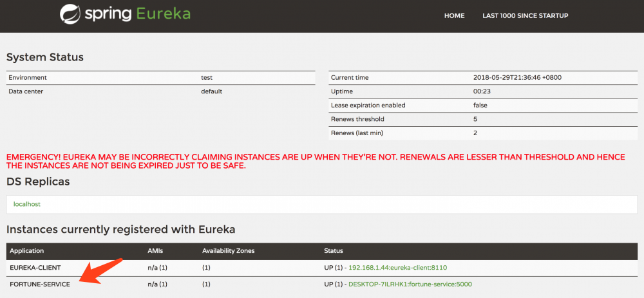644x298 pixels.
Task: Click the DS Replicas heading
Action: [38, 182]
